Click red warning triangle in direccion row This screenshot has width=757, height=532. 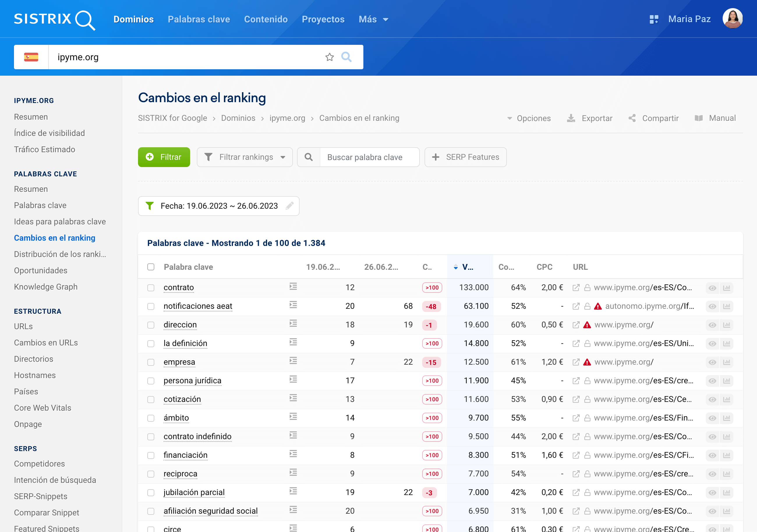pyautogui.click(x=587, y=325)
